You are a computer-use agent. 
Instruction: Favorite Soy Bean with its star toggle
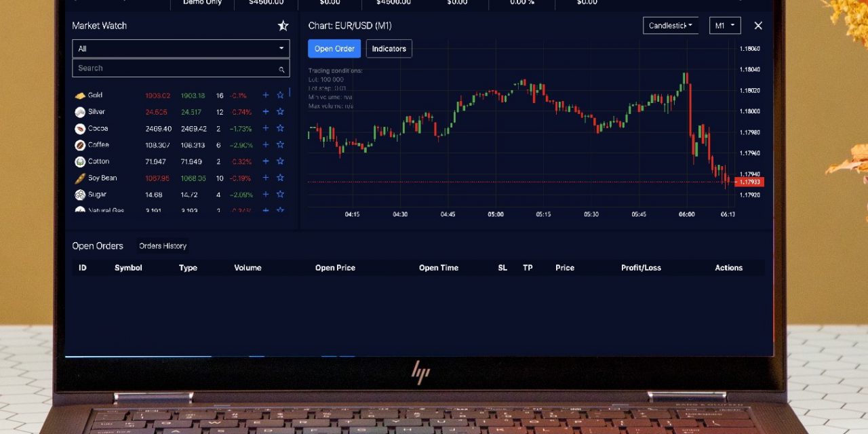coord(280,178)
